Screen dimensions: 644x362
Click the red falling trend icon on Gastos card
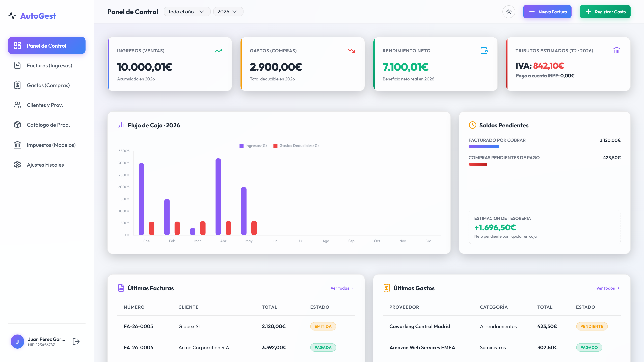(351, 51)
